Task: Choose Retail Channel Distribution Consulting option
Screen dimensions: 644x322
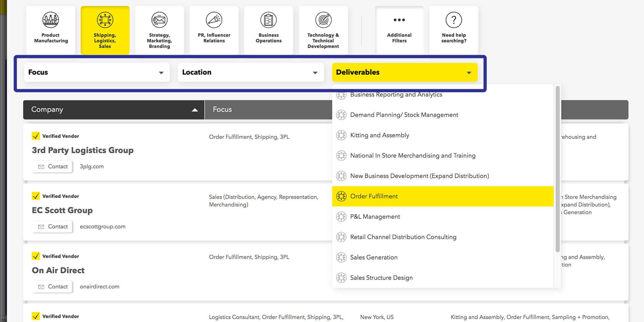Action: pyautogui.click(x=403, y=237)
